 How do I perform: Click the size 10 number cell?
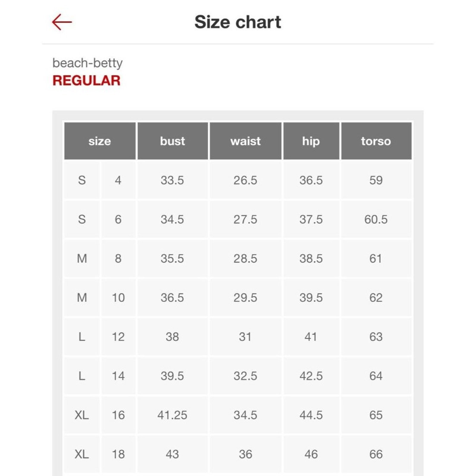[x=118, y=298]
